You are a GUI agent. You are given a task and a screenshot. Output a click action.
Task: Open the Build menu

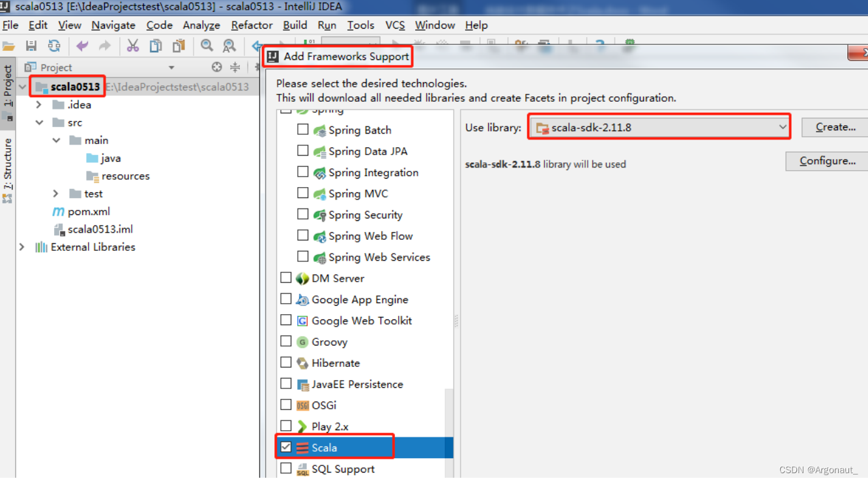[295, 25]
